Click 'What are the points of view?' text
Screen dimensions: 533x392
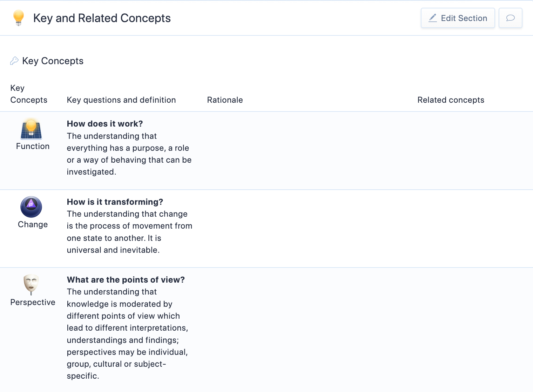pyautogui.click(x=126, y=280)
